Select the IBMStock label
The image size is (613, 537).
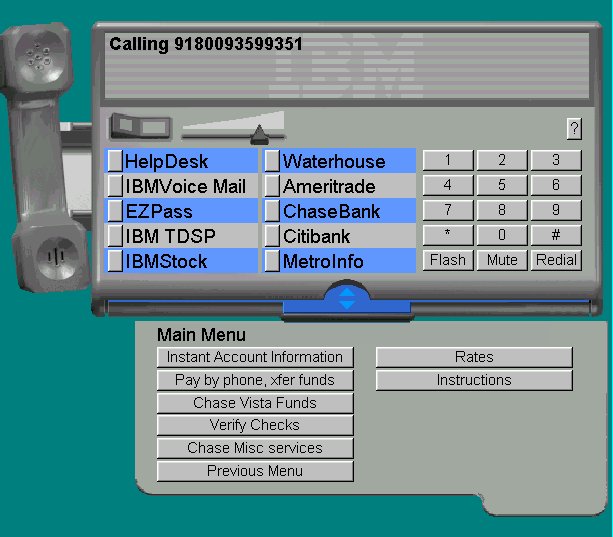click(166, 261)
